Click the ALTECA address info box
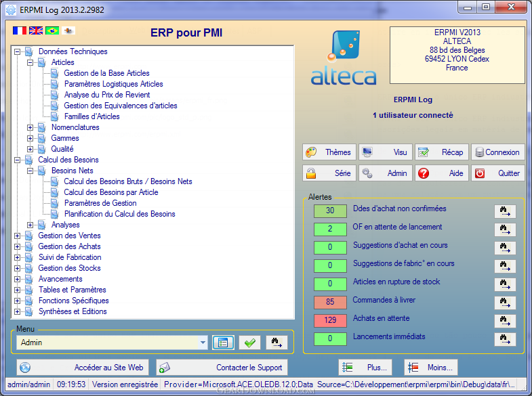Image resolution: width=532 pixels, height=396 pixels. tap(457, 56)
